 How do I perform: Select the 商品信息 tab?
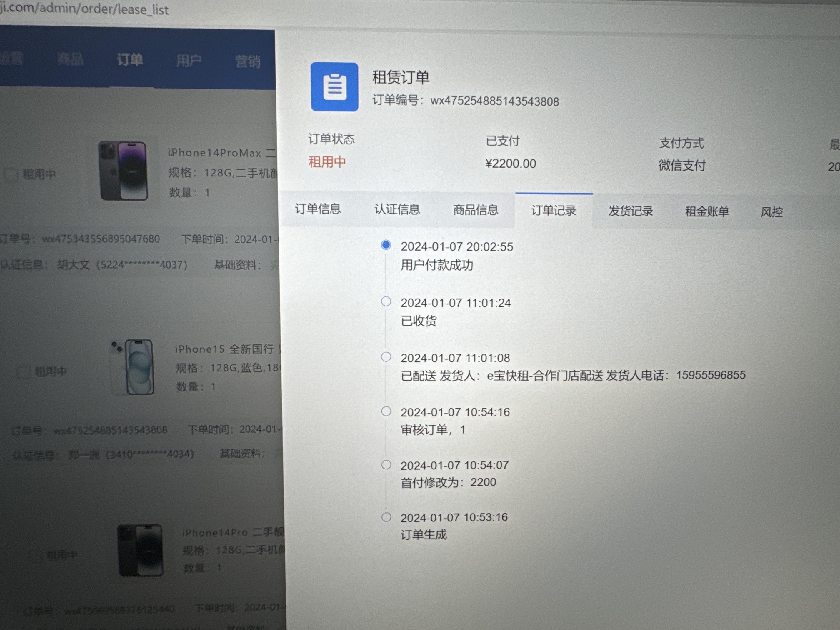(476, 210)
